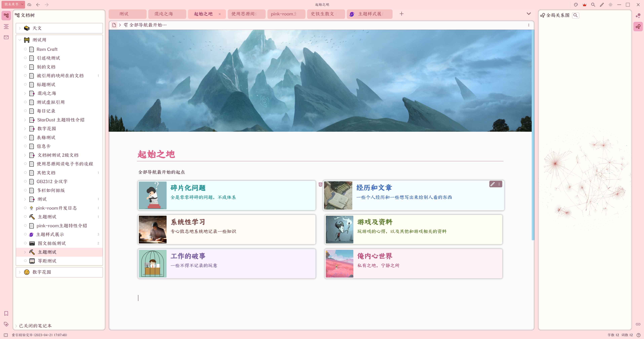
Task: Click the new tab plus button
Action: point(401,14)
